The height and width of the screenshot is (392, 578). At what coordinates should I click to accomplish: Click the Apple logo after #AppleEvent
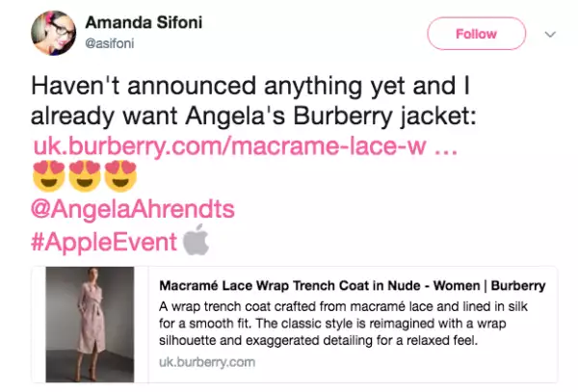tap(197, 240)
